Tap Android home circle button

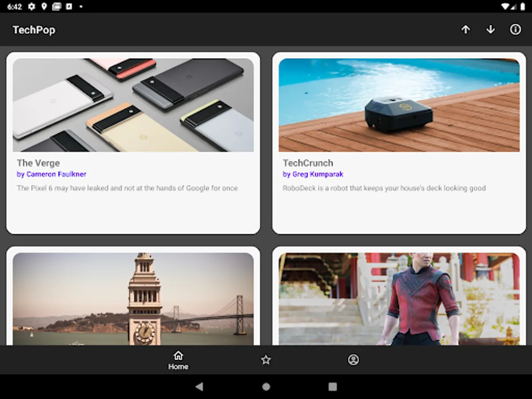[x=266, y=387]
